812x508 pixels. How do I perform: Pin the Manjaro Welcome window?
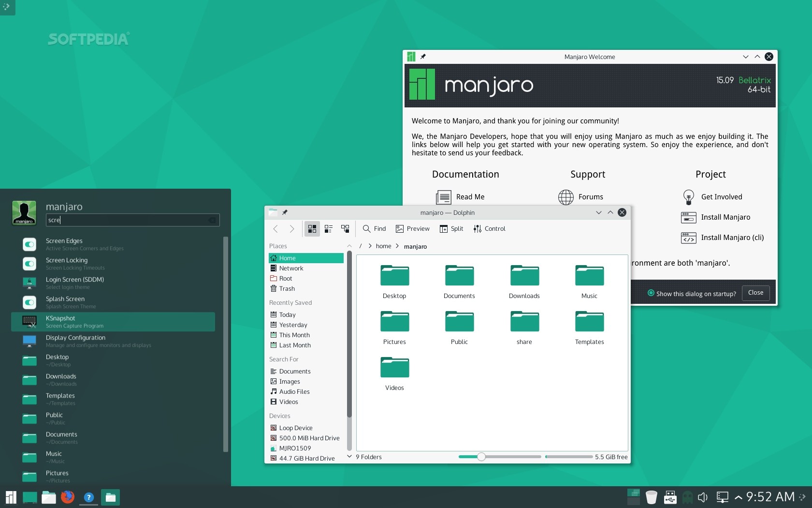(423, 57)
